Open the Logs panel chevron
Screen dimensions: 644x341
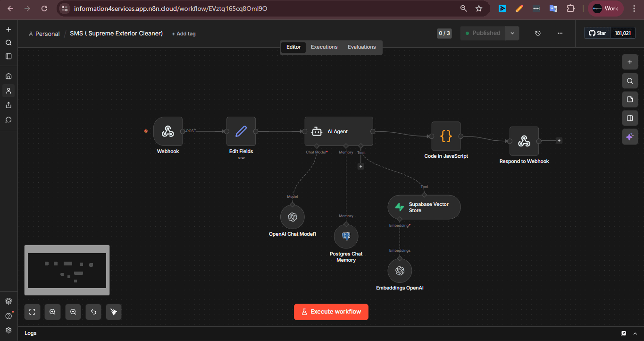636,333
